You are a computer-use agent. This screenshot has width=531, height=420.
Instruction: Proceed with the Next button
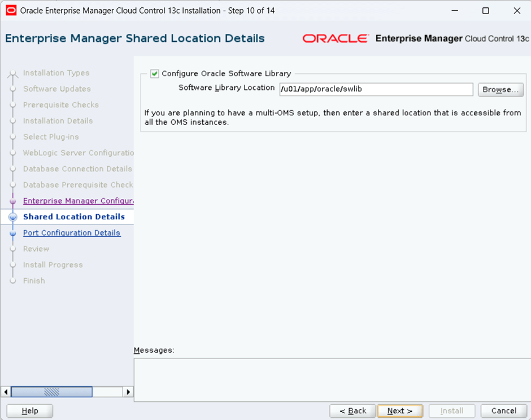click(400, 411)
